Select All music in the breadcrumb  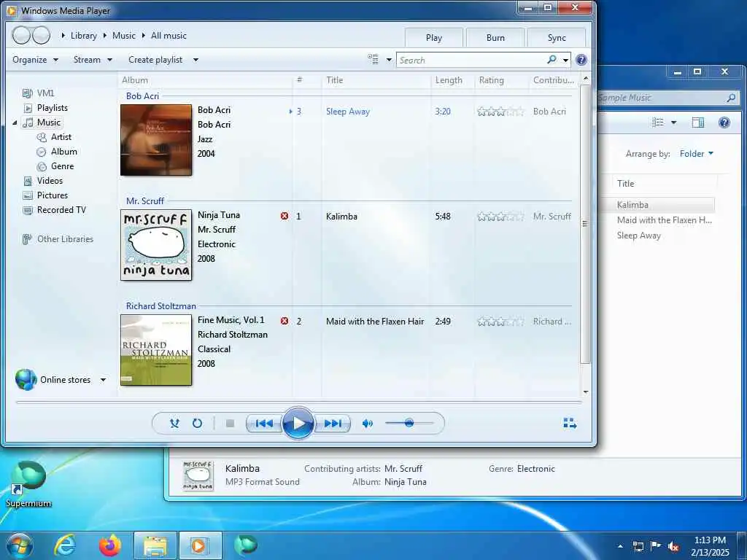pyautogui.click(x=169, y=36)
